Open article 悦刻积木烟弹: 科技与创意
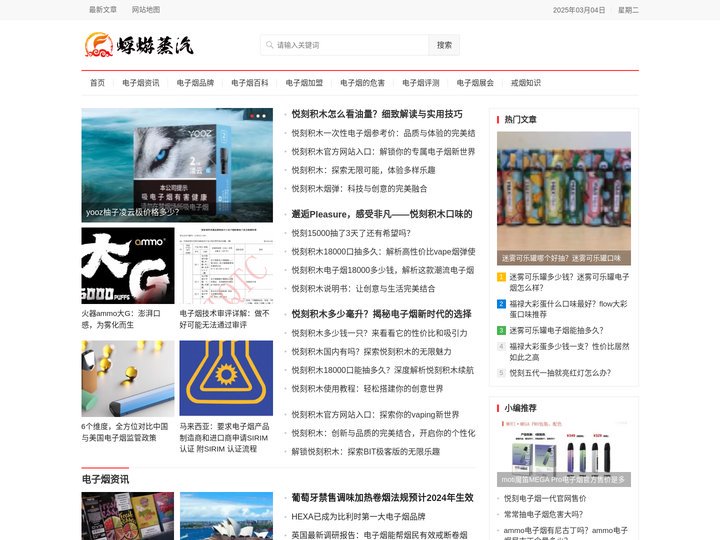The image size is (720, 540). 360,188
